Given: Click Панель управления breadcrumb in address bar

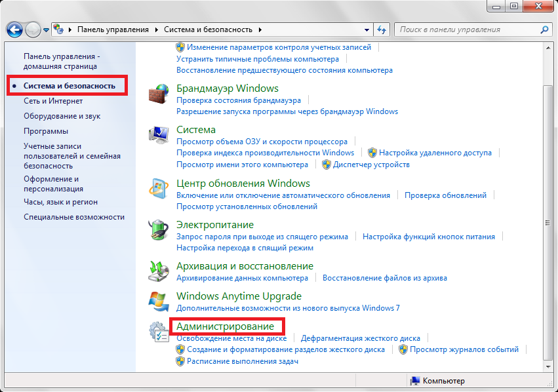Looking at the screenshot, I should tap(113, 29).
